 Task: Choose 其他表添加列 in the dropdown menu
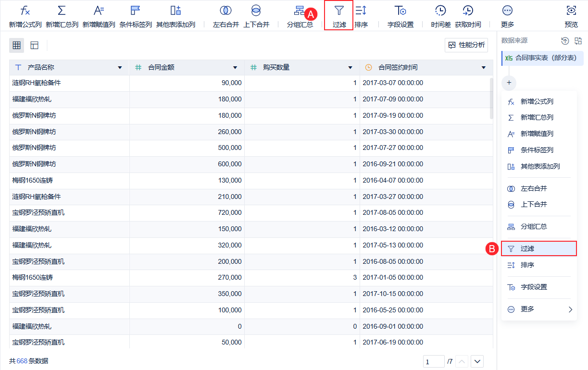539,166
